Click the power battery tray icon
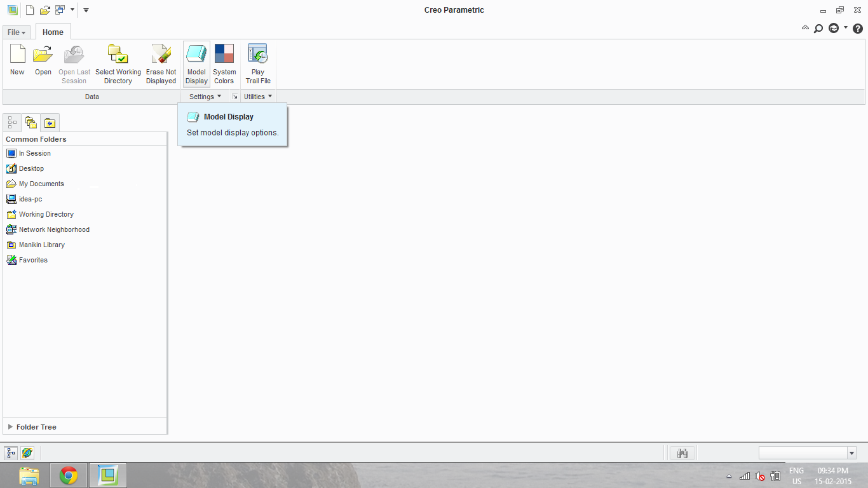This screenshot has height=488, width=868. [x=775, y=476]
